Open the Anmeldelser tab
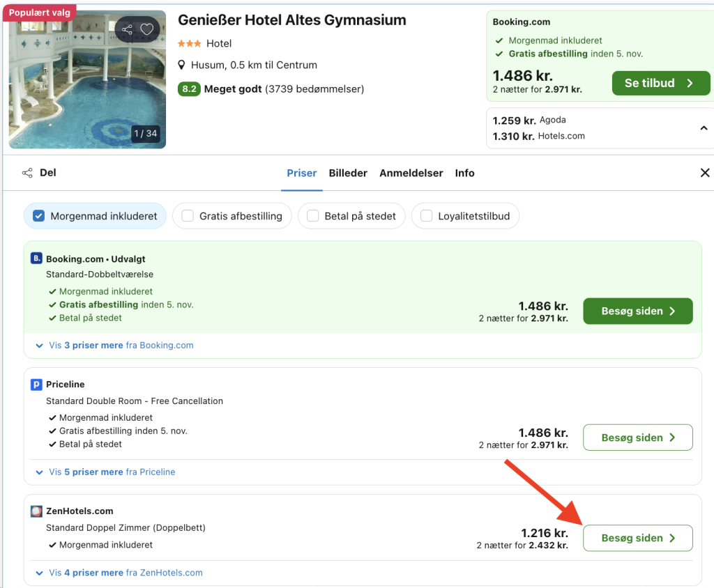This screenshot has height=588, width=714. pyautogui.click(x=411, y=173)
